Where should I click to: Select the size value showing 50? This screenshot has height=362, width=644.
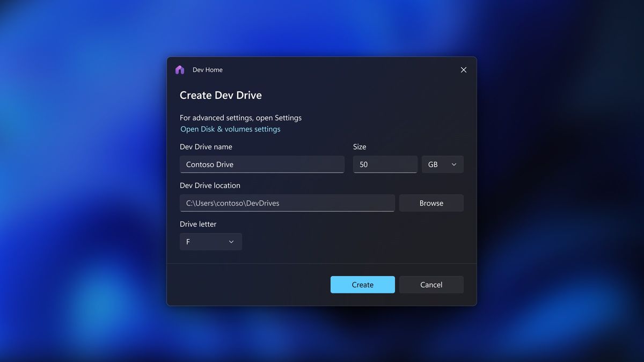[x=385, y=164]
